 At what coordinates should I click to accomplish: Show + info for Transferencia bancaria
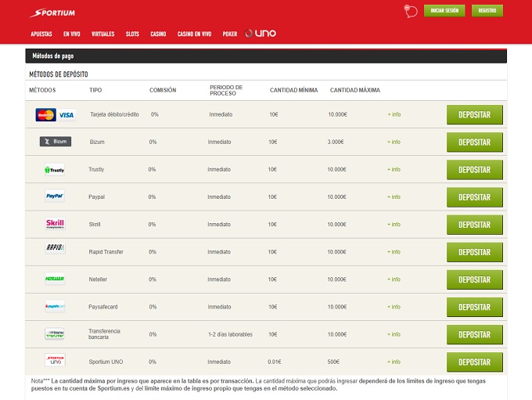(x=394, y=334)
